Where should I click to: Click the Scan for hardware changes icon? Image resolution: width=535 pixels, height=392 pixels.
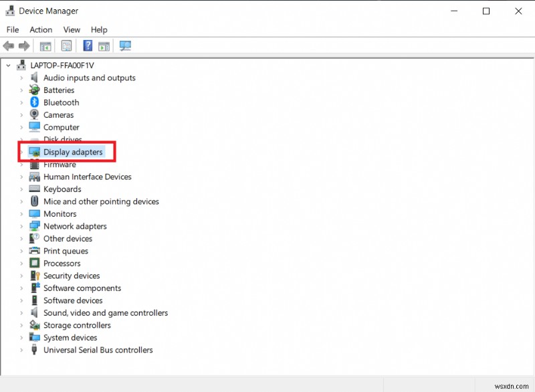point(124,45)
